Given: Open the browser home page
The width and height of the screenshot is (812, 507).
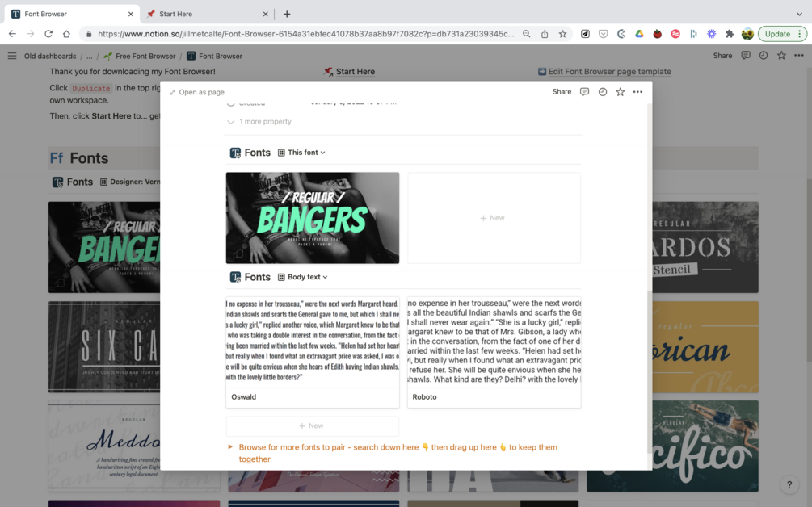Looking at the screenshot, I should (x=66, y=34).
